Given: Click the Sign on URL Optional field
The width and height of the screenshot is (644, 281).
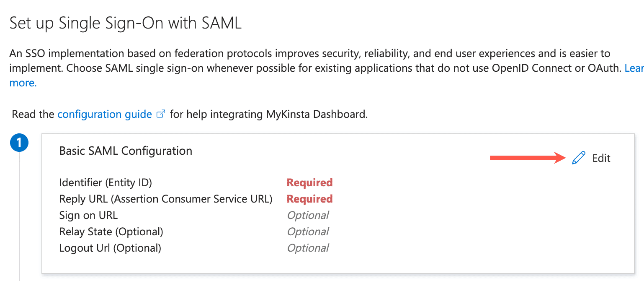Looking at the screenshot, I should [308, 215].
